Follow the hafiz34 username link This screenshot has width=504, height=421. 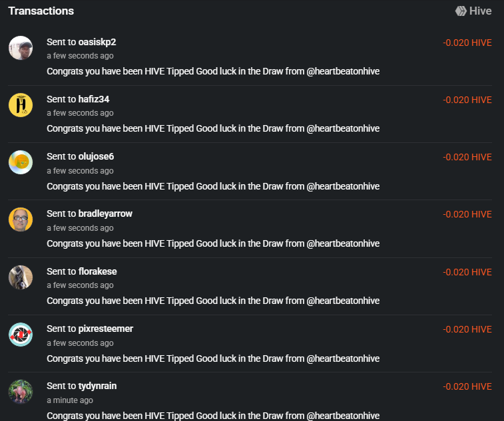pyautogui.click(x=94, y=99)
